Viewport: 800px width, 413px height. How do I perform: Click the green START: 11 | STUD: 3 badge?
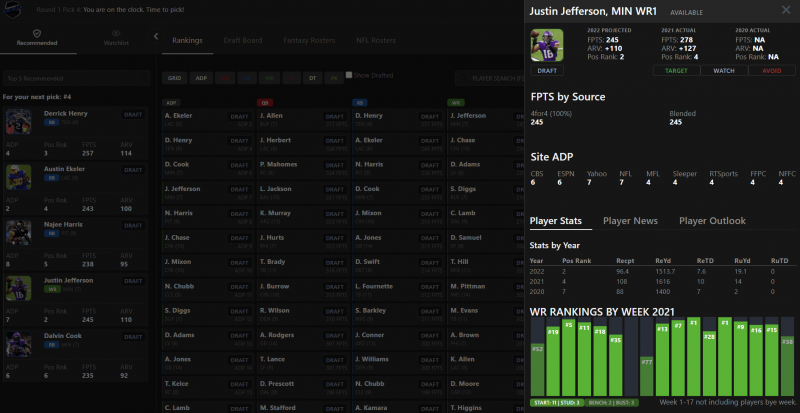pyautogui.click(x=559, y=403)
